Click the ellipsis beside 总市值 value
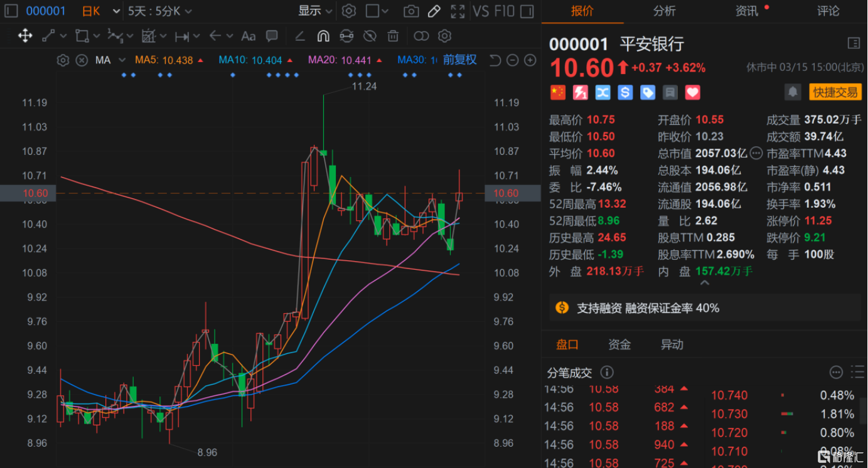 (x=756, y=153)
